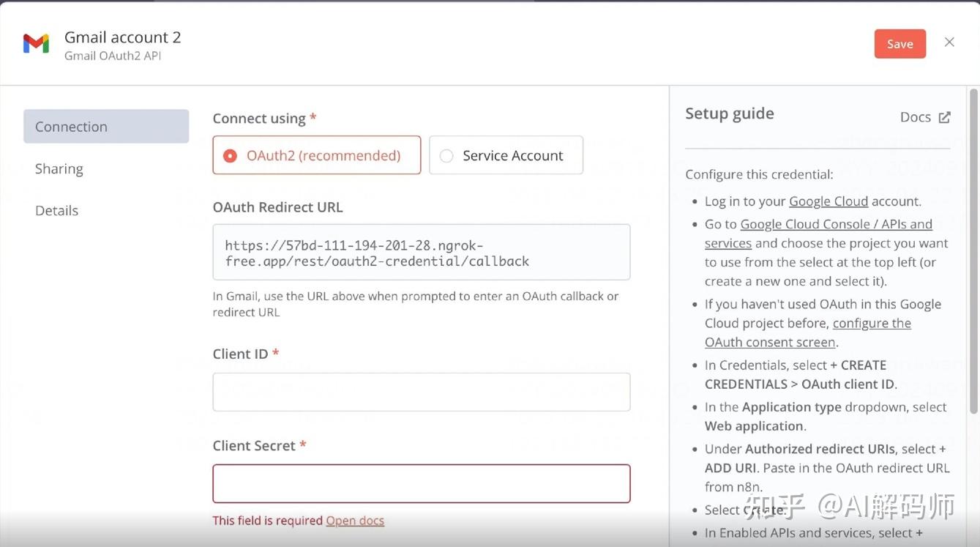Open external docs via the arrow icon
Screen dimensions: 980x547
944,116
